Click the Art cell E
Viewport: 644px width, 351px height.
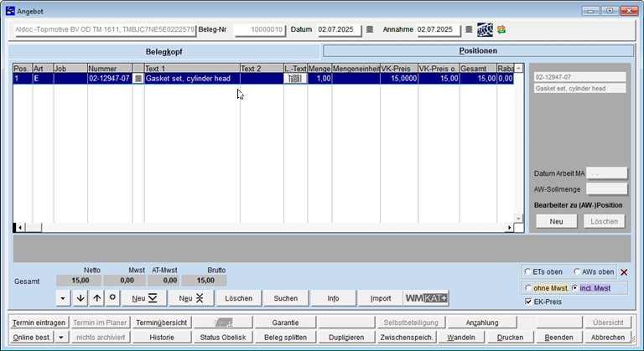tap(43, 79)
